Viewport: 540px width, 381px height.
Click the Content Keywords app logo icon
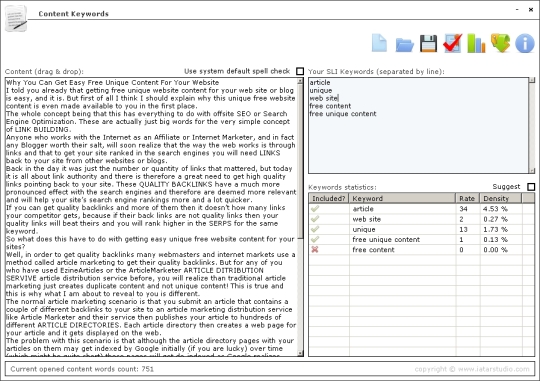click(16, 19)
